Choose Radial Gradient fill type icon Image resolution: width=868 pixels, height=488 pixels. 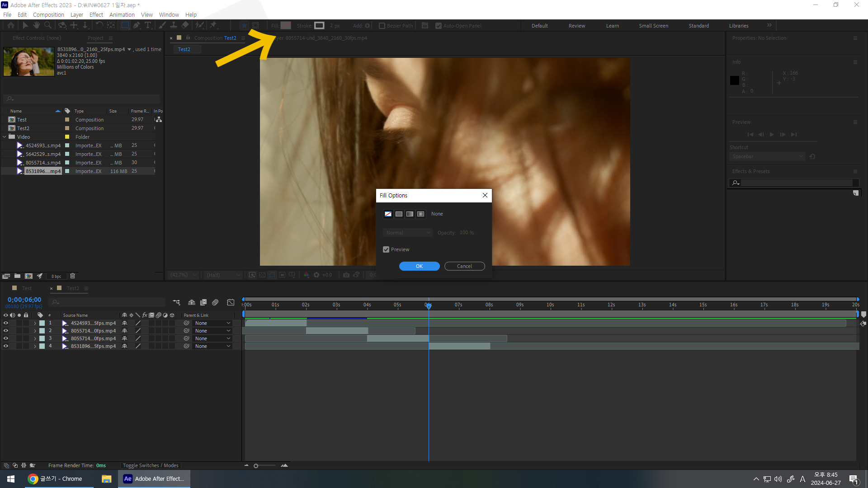420,214
